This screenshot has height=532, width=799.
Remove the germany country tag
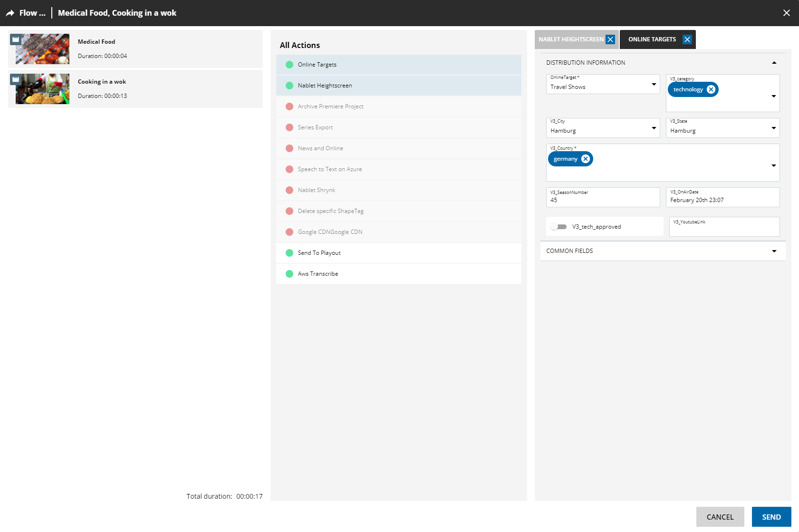click(586, 159)
